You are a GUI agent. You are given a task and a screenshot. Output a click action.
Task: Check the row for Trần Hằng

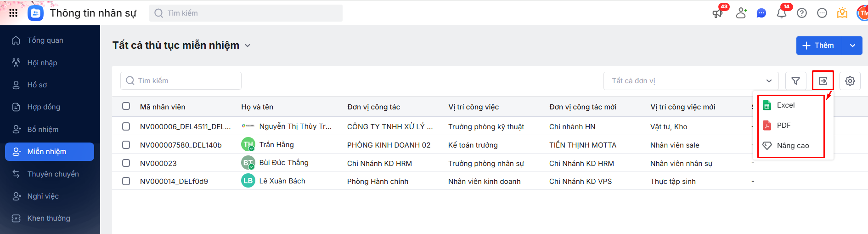click(126, 145)
